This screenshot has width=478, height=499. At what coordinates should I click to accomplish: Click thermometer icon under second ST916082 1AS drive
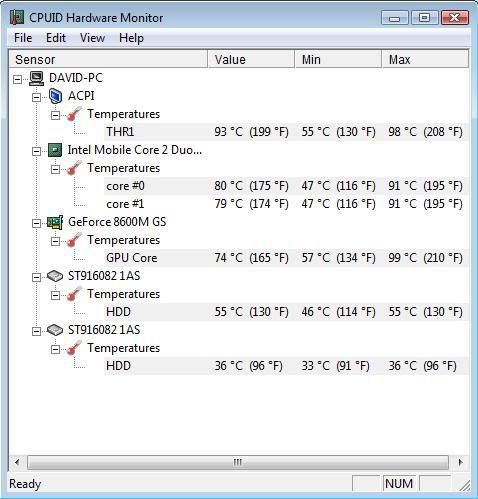[x=74, y=348]
